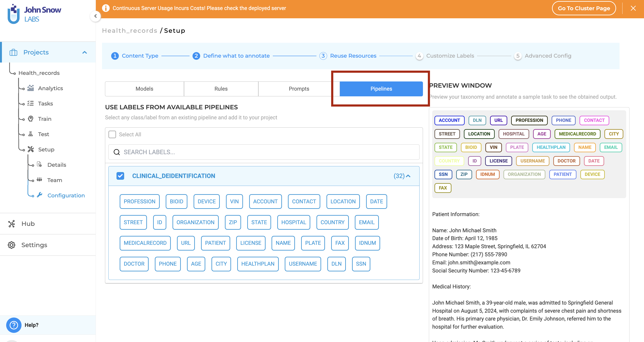Click the Tasks list icon

pyautogui.click(x=30, y=103)
